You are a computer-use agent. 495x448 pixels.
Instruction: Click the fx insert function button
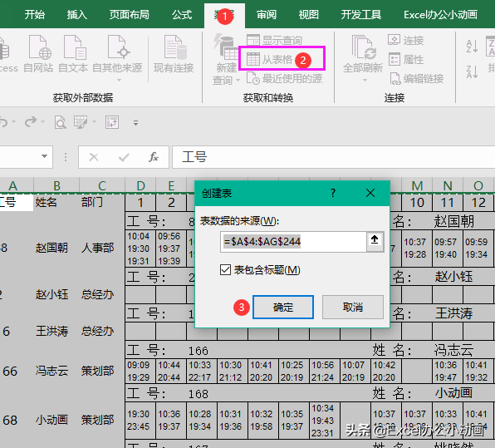point(153,157)
